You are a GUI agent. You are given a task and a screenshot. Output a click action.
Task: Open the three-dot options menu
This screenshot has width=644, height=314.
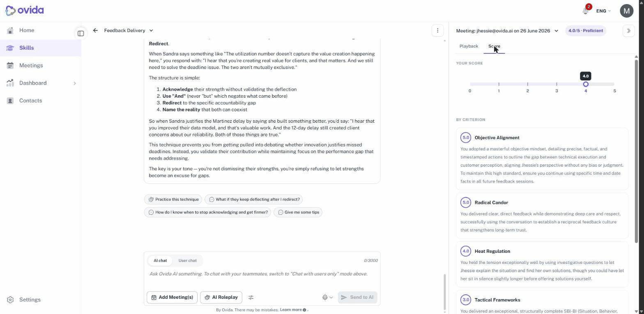tap(437, 30)
